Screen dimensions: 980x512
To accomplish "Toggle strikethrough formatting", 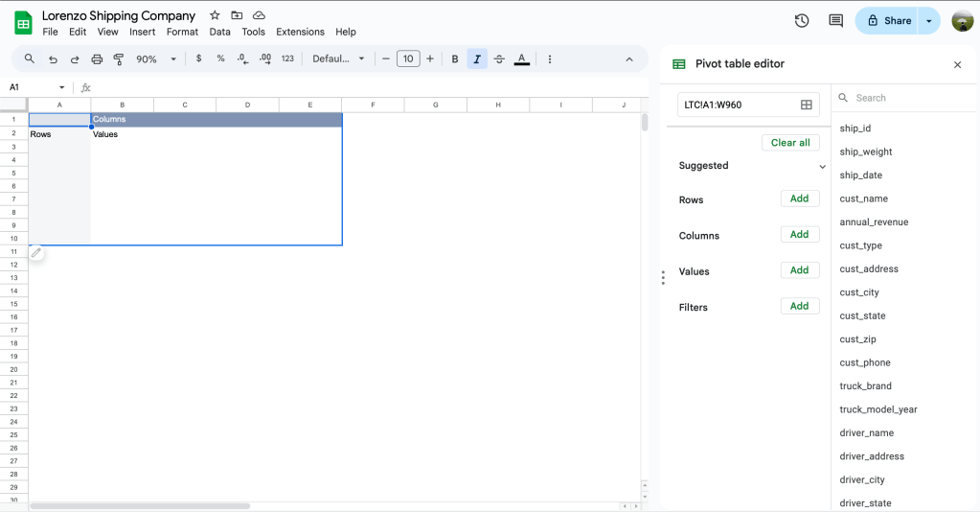I will coord(498,58).
